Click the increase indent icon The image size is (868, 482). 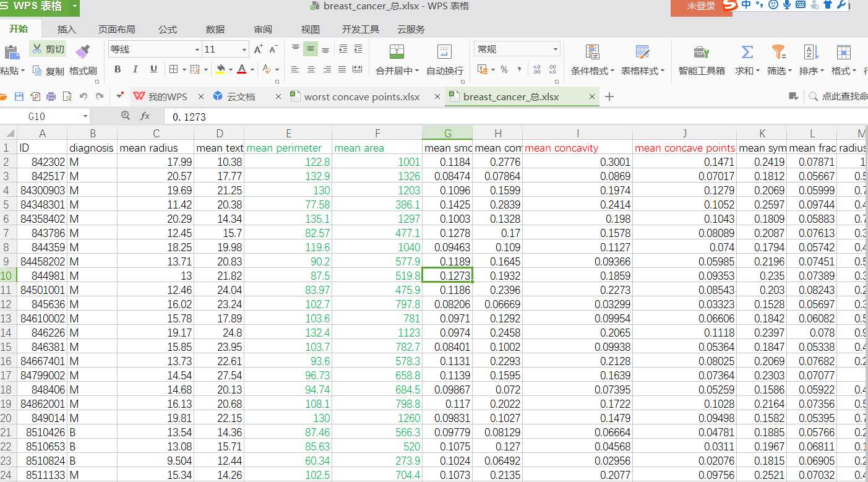[x=358, y=49]
